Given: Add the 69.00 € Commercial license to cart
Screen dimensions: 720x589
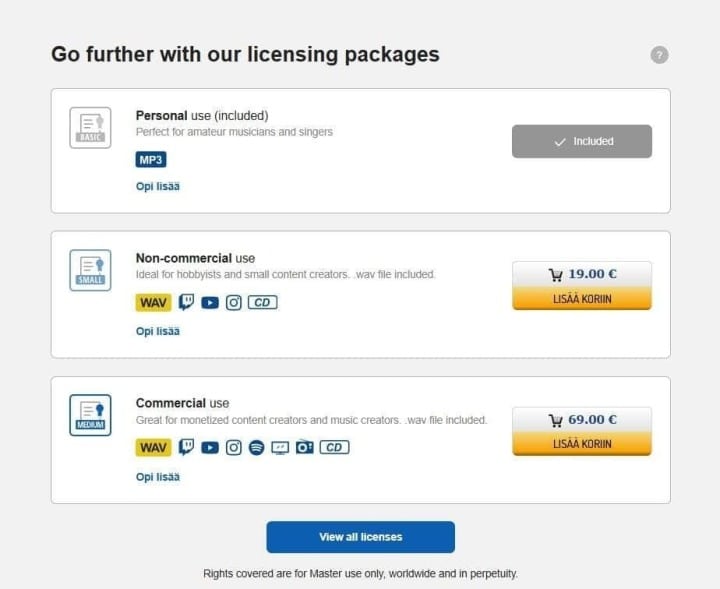Looking at the screenshot, I should [582, 444].
